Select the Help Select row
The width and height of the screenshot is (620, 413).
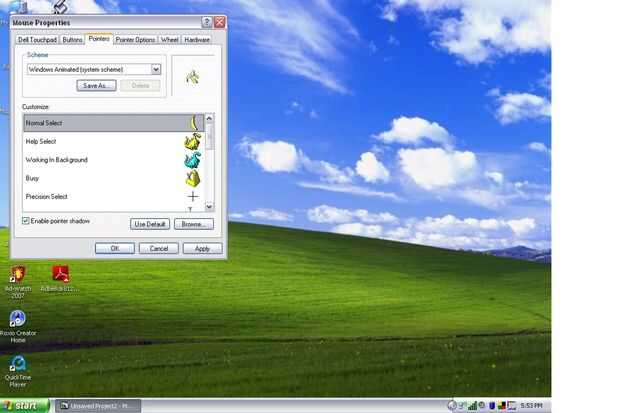tap(113, 141)
